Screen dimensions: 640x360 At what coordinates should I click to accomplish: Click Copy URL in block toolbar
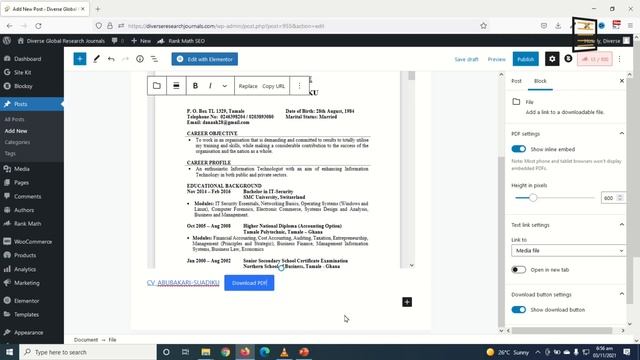tap(273, 86)
